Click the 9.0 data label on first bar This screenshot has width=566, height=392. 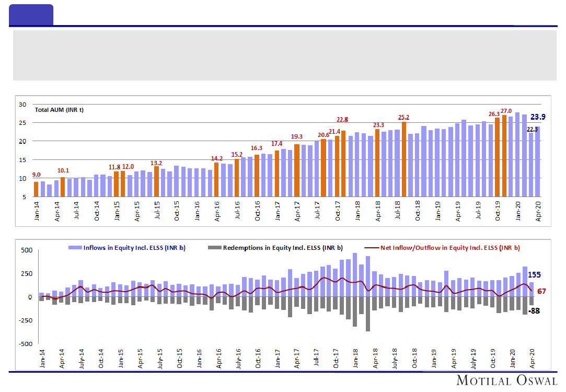coord(37,175)
